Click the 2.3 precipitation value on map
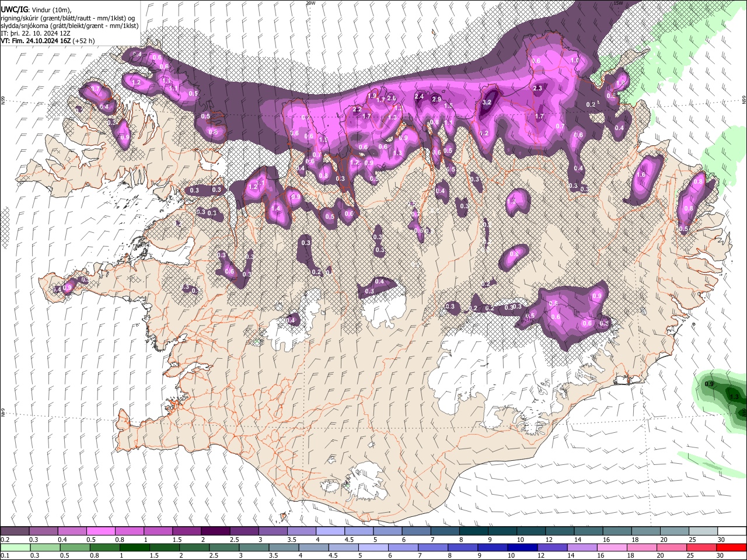The width and height of the screenshot is (747, 560). click(538, 88)
